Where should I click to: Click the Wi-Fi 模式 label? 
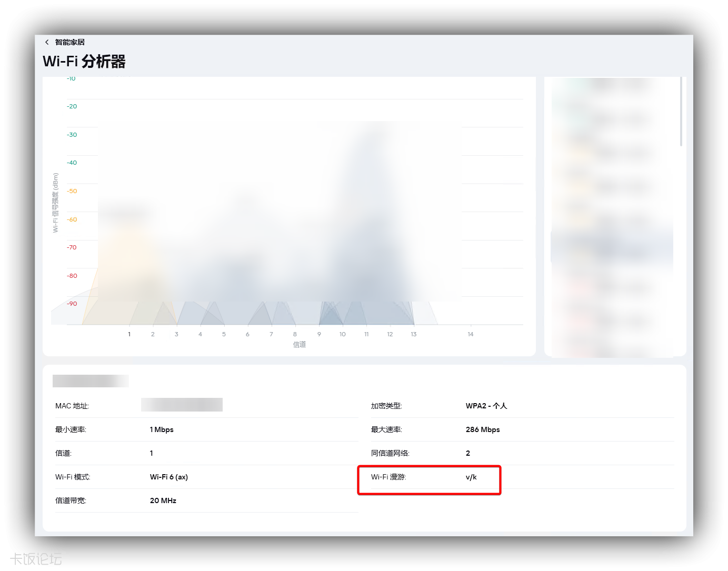pyautogui.click(x=73, y=477)
